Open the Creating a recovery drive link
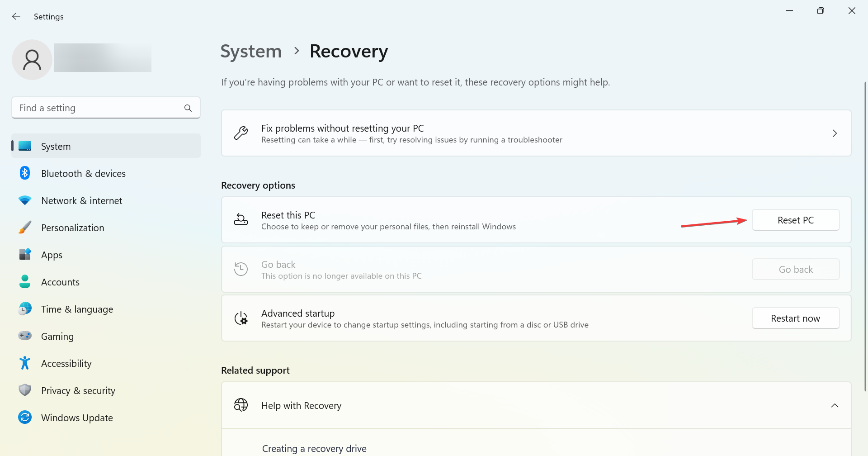The height and width of the screenshot is (456, 868). (x=314, y=449)
